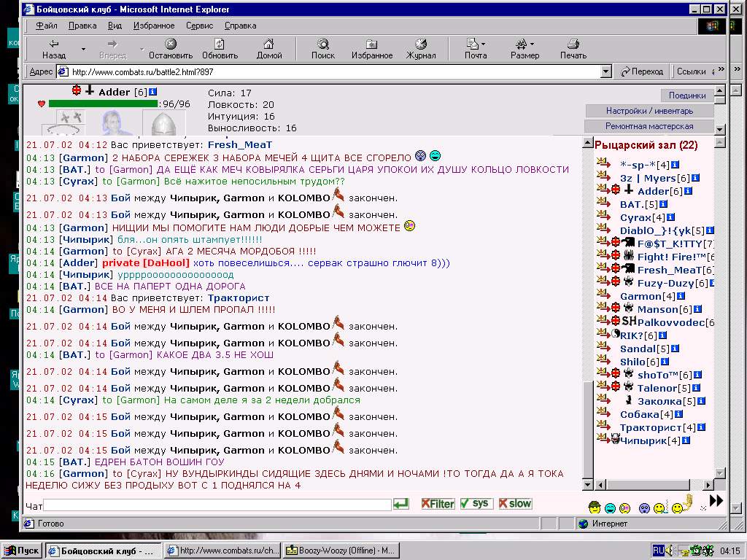Switch to www.combats.ru/ch... taskbar window
747x560 pixels.
222,551
